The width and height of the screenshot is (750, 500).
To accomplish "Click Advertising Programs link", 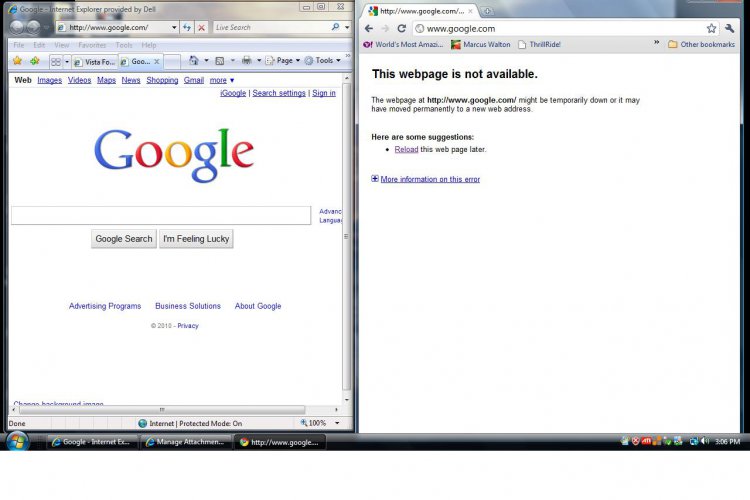I will 105,306.
